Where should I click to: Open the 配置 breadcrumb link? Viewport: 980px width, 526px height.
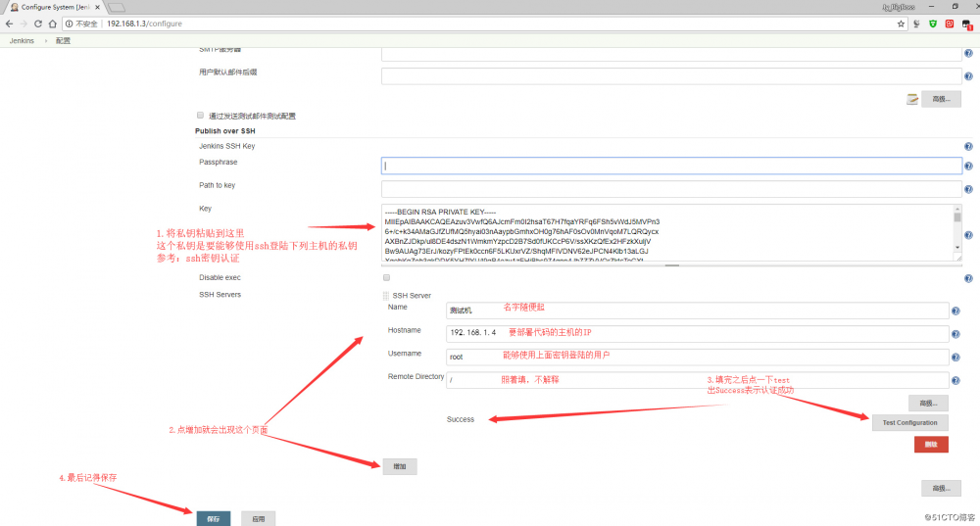63,40
